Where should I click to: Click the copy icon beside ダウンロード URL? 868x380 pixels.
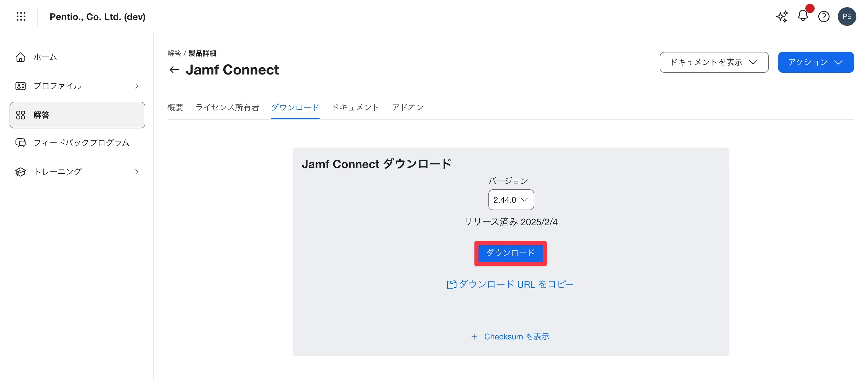(x=451, y=284)
